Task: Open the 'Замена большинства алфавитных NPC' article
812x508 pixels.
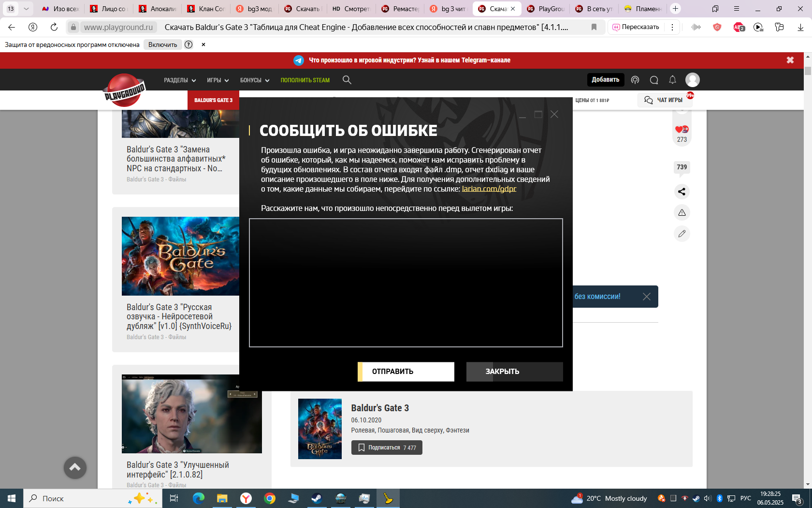Action: 176,159
